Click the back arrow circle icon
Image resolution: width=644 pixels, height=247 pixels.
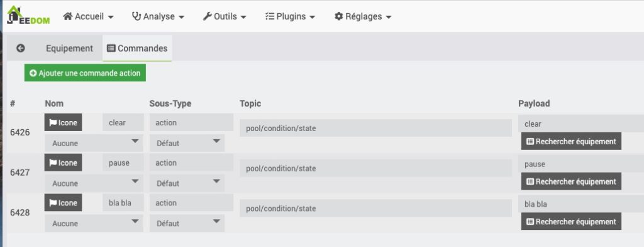[21, 48]
